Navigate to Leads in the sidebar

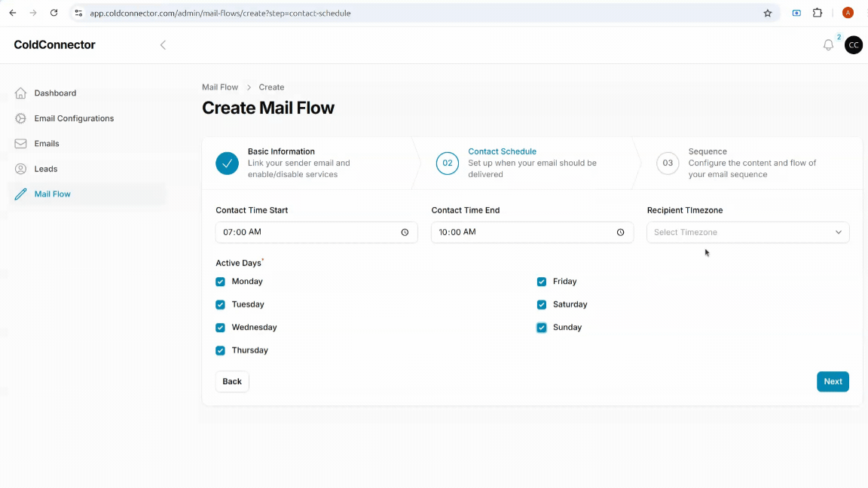[46, 169]
